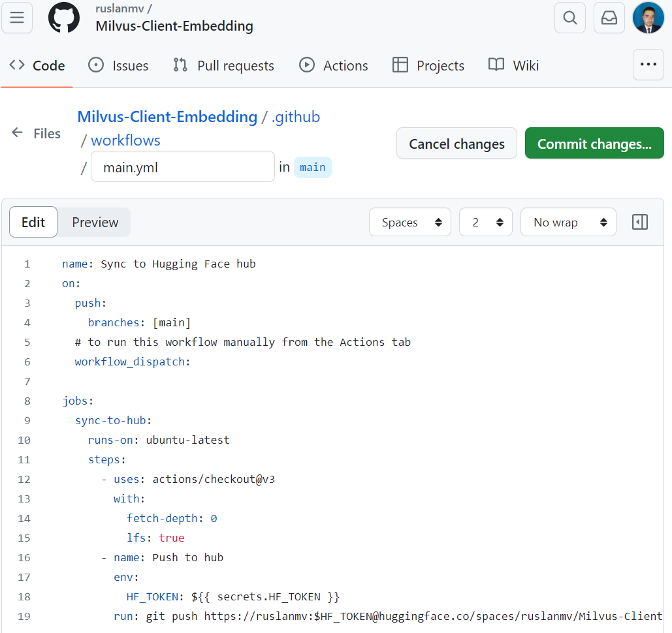
Task: Click the 'steps:' line
Action: coord(106,460)
